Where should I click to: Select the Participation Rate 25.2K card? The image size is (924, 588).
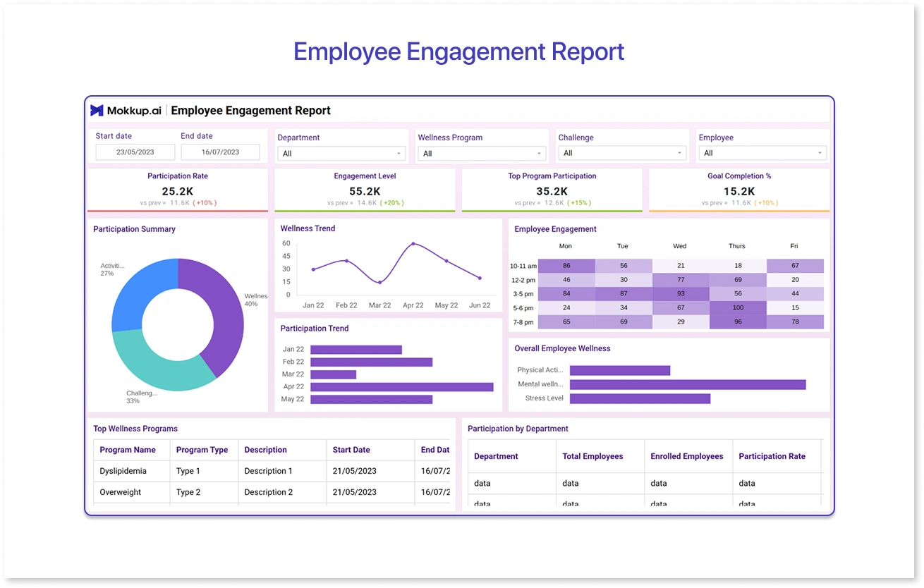(178, 190)
